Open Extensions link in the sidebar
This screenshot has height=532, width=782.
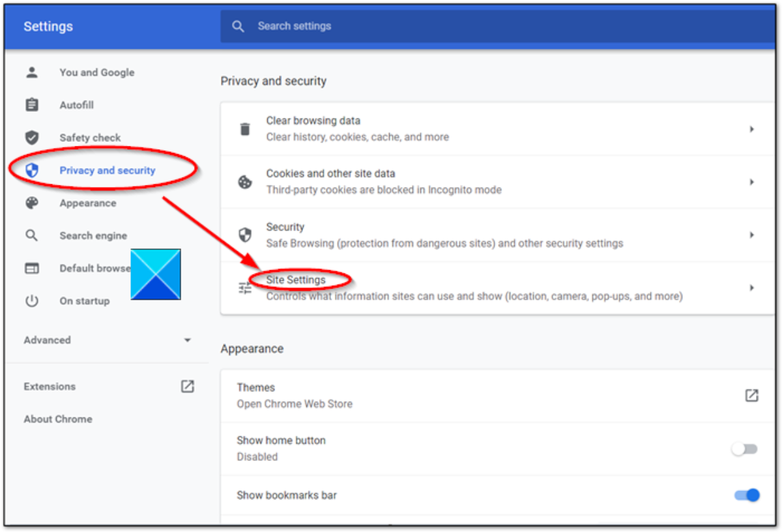[50, 386]
